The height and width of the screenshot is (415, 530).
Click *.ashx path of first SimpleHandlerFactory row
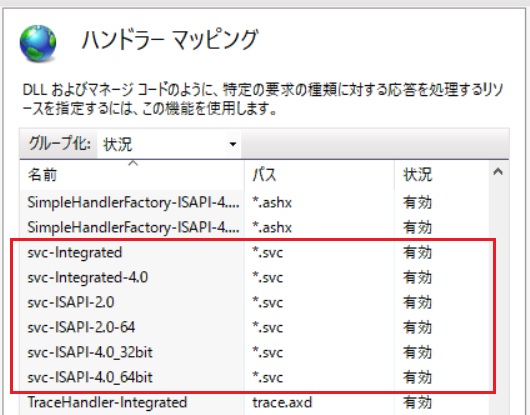pyautogui.click(x=272, y=202)
